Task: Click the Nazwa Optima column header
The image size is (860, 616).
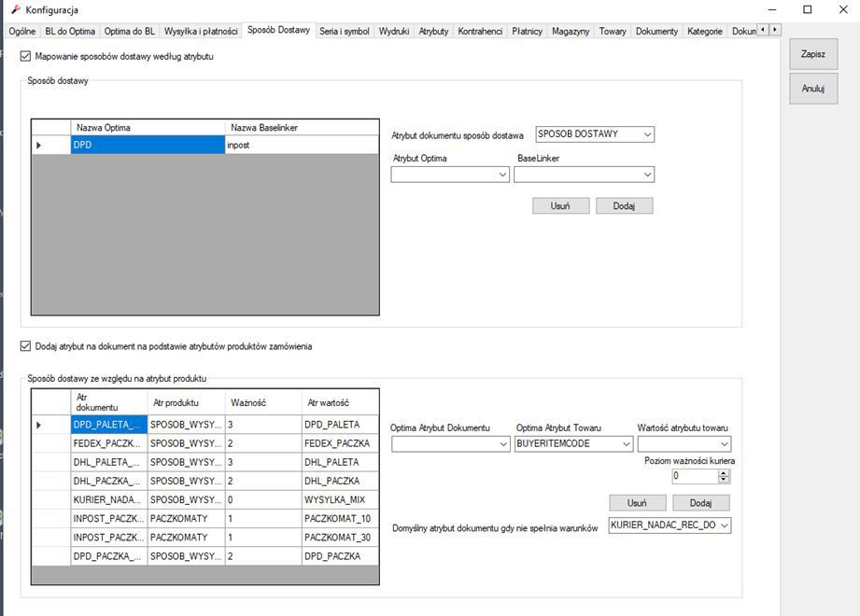Action: (148, 128)
